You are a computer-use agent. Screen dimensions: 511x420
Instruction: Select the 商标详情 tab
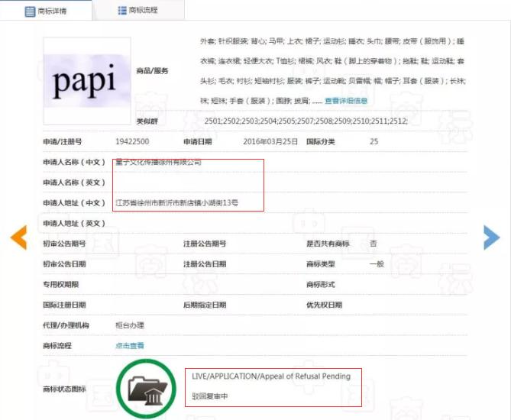click(x=53, y=11)
